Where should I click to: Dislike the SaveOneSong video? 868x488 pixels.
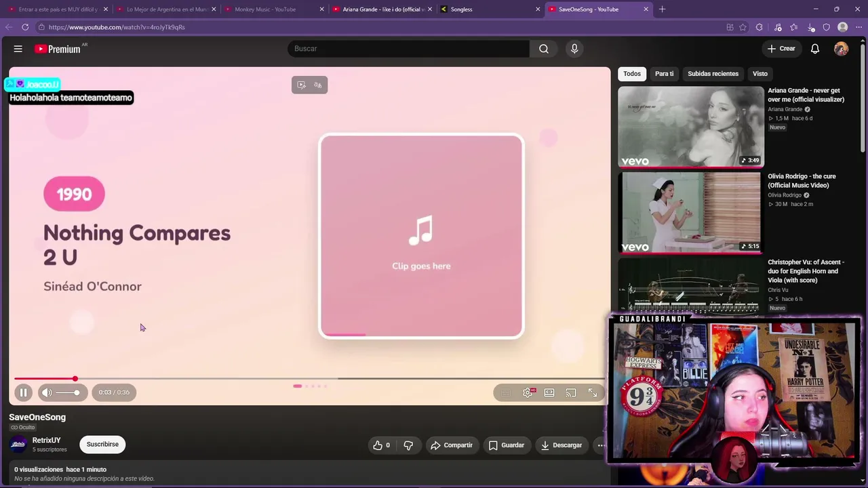[x=408, y=445]
